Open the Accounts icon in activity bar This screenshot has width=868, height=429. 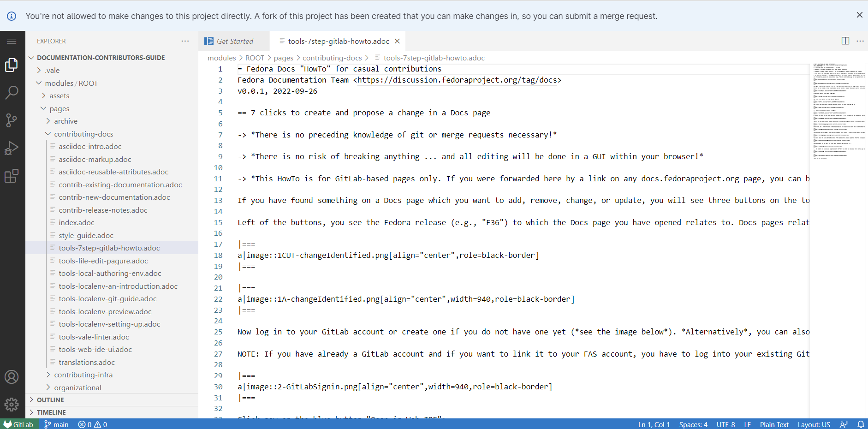(x=12, y=377)
